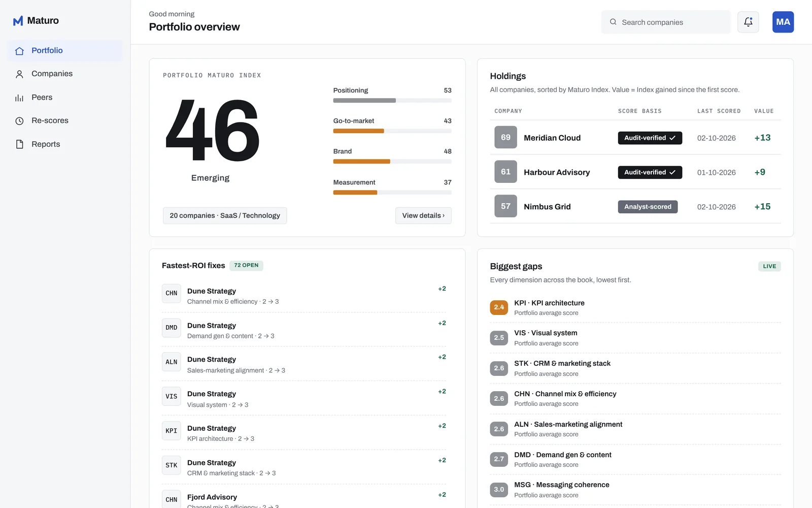This screenshot has width=812, height=508.
Task: Open Reports in the sidebar
Action: (x=65, y=144)
